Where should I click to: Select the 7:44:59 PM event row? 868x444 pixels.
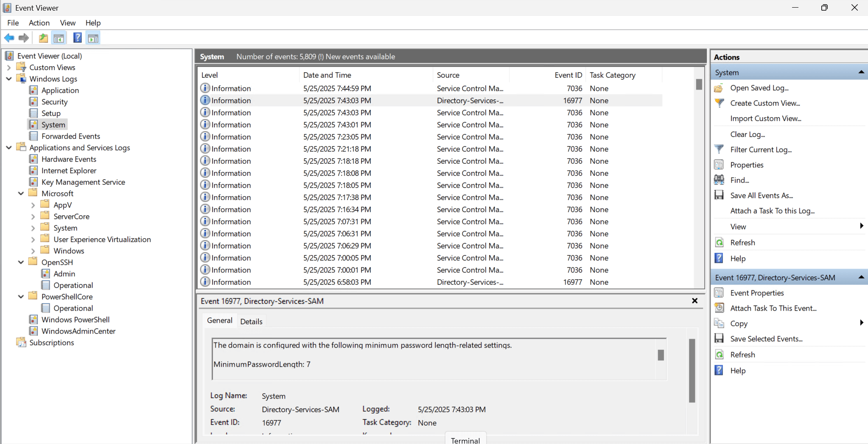pyautogui.click(x=431, y=88)
